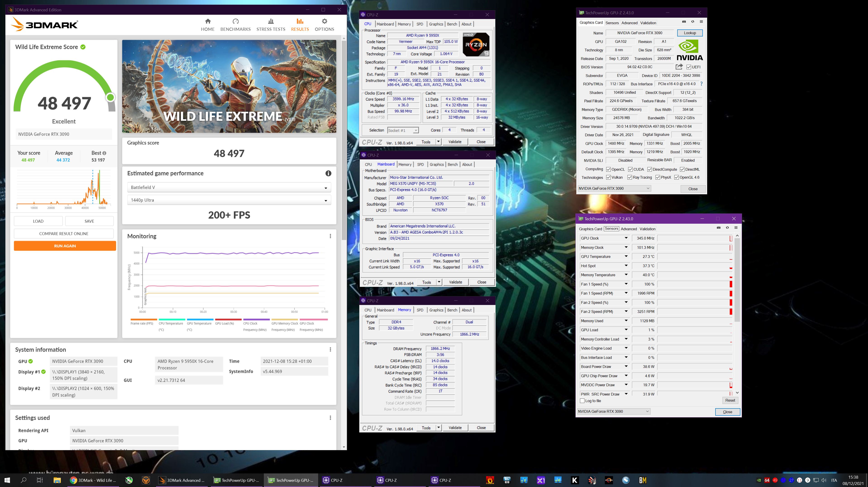Toggle the Ray Tracing checkbox in GPU-Z
Viewport: 868px width, 487px height.
point(630,178)
